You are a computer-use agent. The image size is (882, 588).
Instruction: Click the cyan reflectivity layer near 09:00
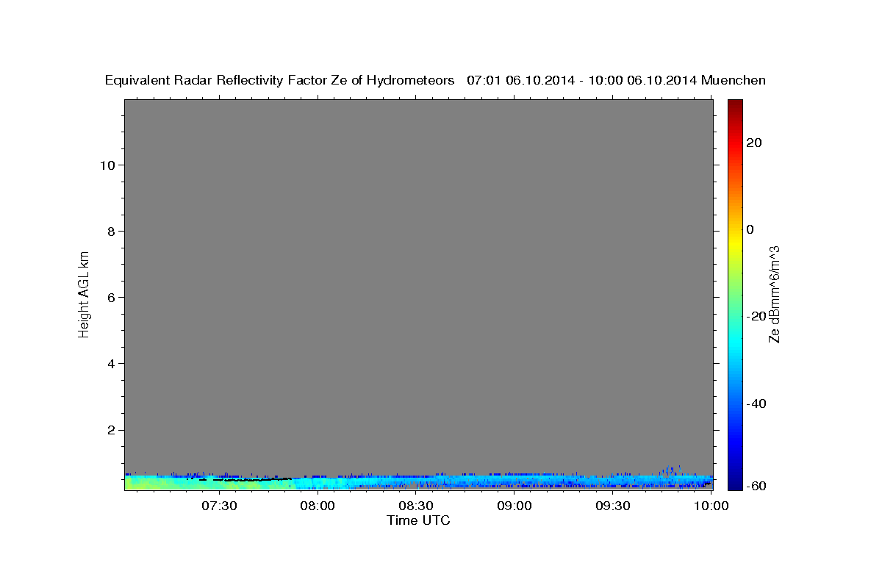(x=514, y=481)
